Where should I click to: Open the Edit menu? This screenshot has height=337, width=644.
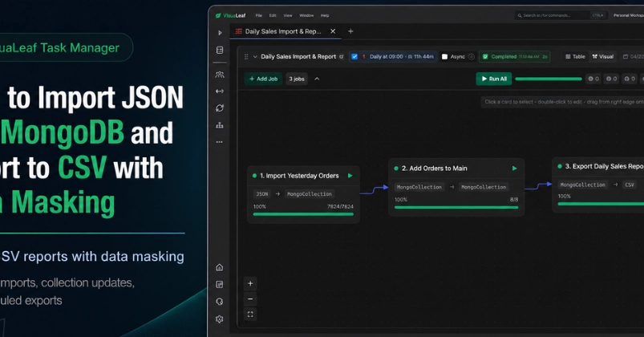273,15
